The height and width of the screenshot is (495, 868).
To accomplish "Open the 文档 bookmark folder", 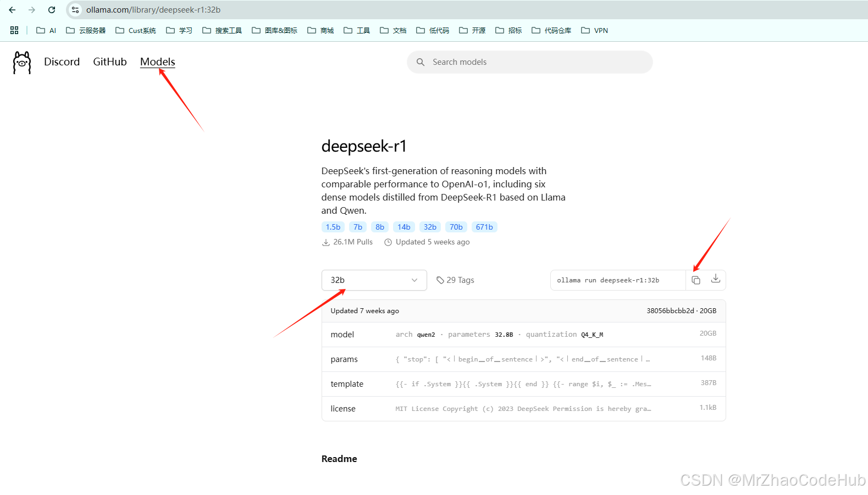I will coord(393,30).
